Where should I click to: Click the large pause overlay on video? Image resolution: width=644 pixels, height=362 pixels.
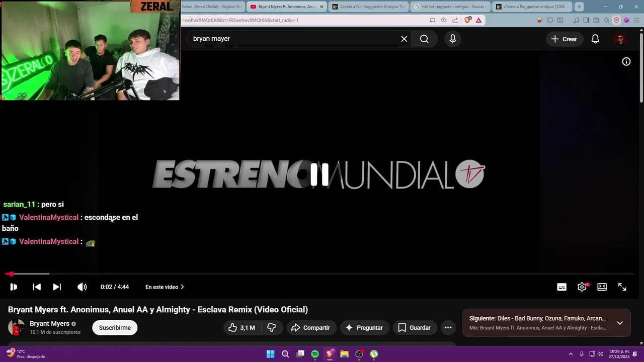[319, 174]
